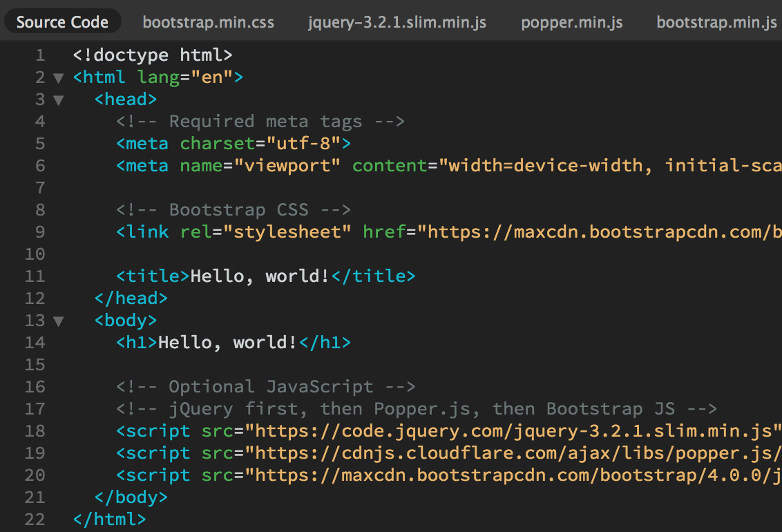Click the "Bootstrap CSS" comment
Viewport: 782px width, 532px height.
point(233,210)
